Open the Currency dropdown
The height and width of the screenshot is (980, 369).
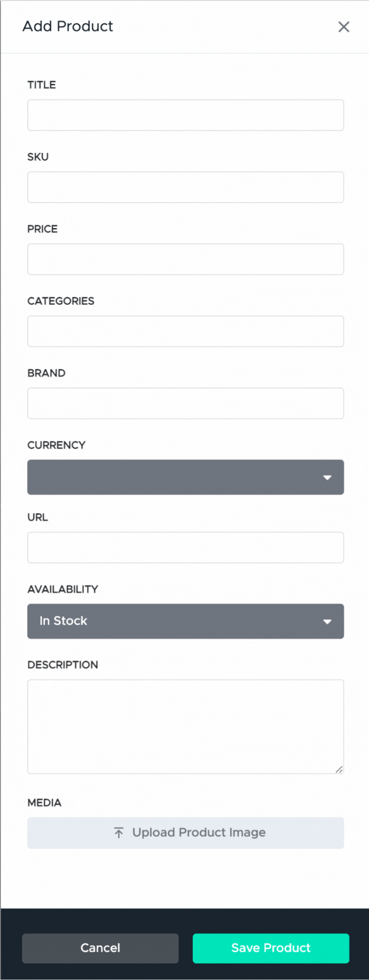point(185,477)
